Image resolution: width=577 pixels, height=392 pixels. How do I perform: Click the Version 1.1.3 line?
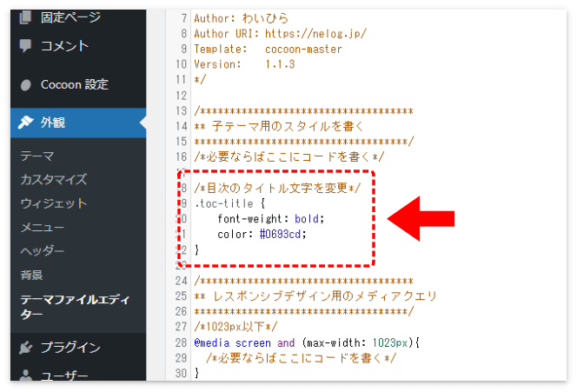tap(244, 64)
